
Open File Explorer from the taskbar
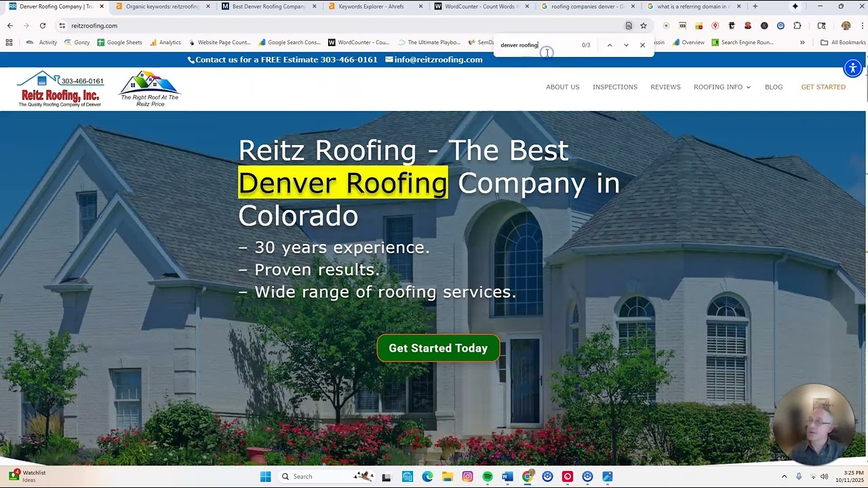click(x=447, y=476)
